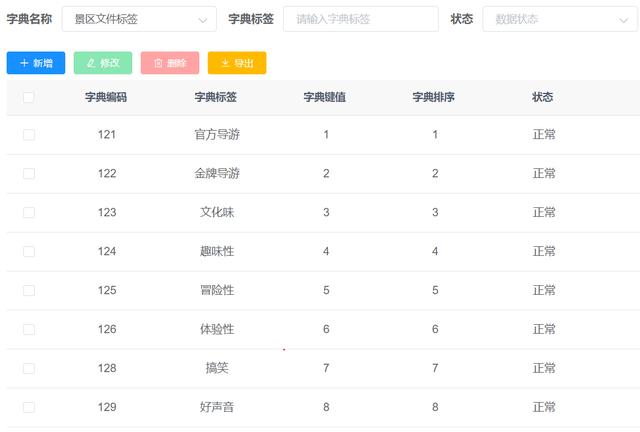Click dictionary code 125 cell
This screenshot has width=640, height=432.
(107, 290)
